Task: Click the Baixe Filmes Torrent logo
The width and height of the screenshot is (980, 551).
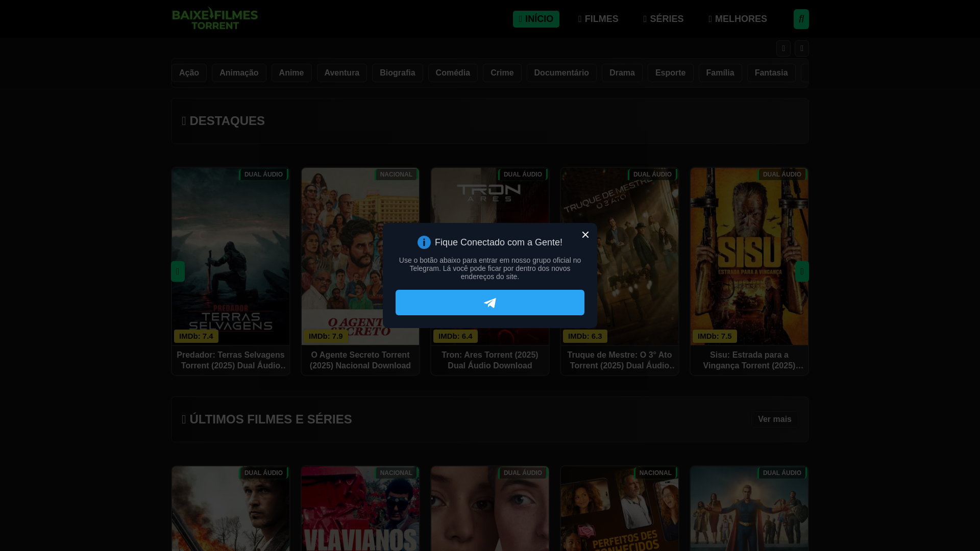Action: point(215,18)
